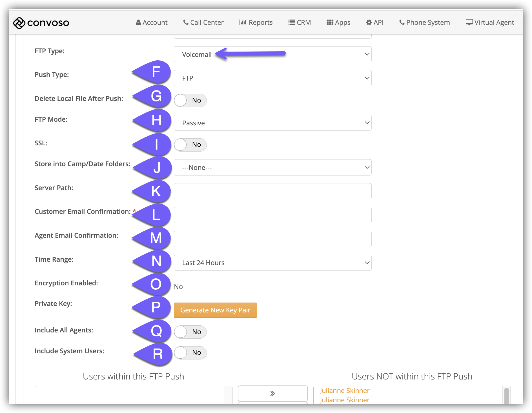Toggle Delete Local File After Push switch

tap(190, 100)
